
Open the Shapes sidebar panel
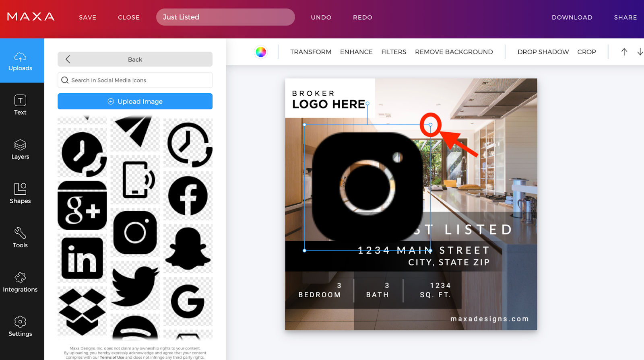pos(20,193)
